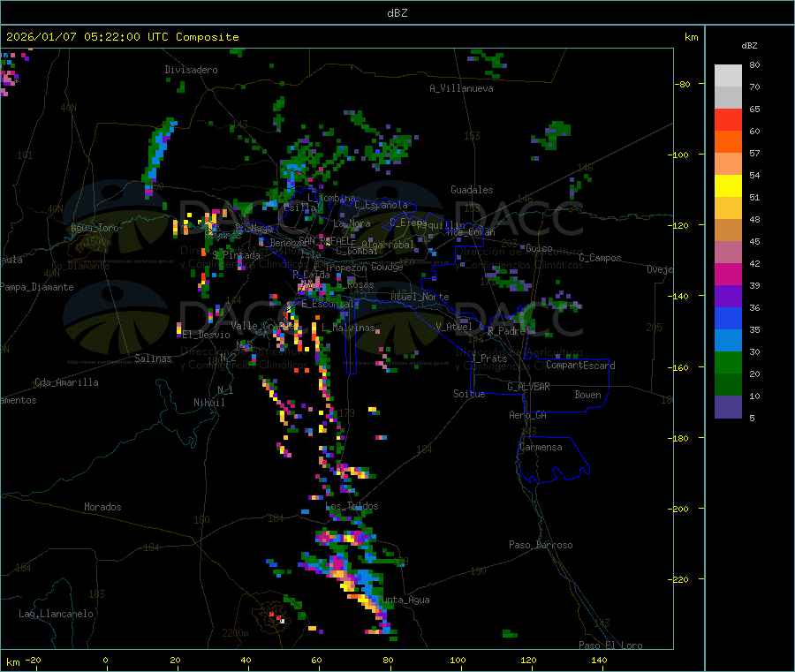
Task: Click the CompantEscard place label
Action: click(x=580, y=366)
